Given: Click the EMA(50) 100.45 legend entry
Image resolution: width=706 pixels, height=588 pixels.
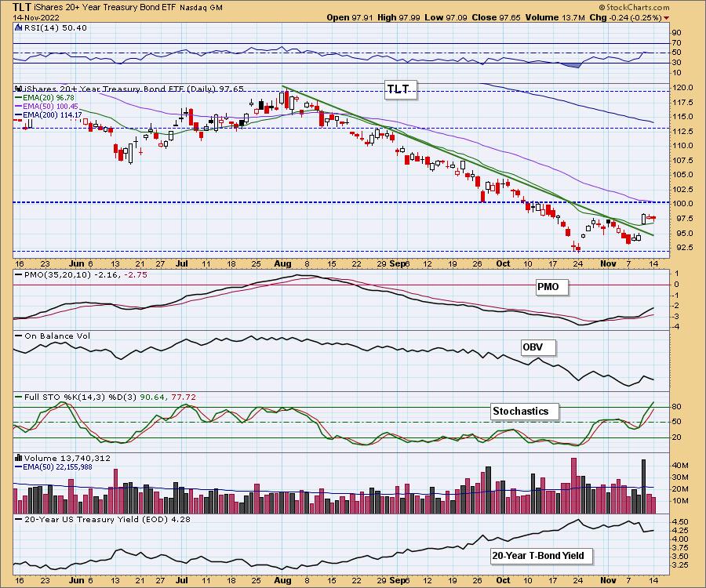Looking at the screenshot, I should (50, 106).
